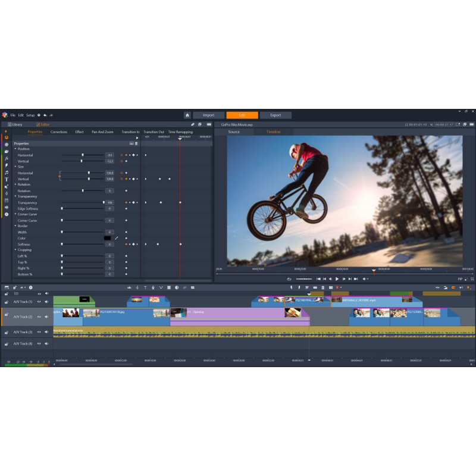Open the music note sound icon
Screen dimensions: 476x476
coord(7,173)
